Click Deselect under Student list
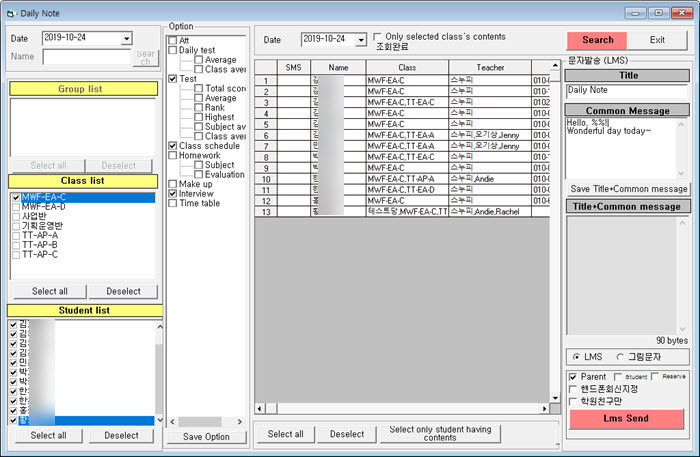This screenshot has width=700, height=457. [x=121, y=436]
